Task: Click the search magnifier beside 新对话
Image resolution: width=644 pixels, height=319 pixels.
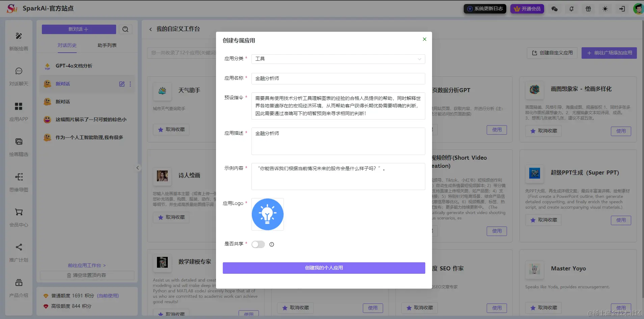Action: click(125, 29)
